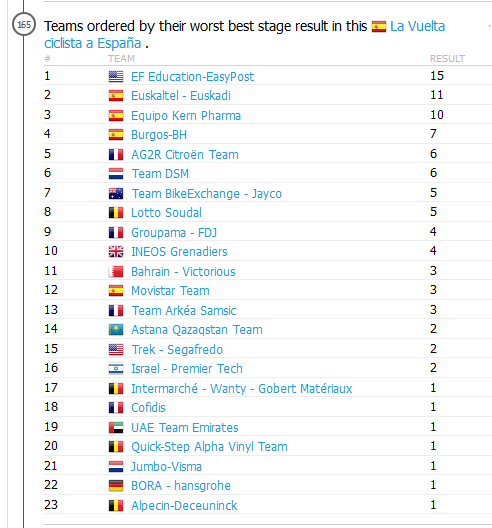Image resolution: width=492 pixels, height=528 pixels.
Task: Click the USA flag beside EF Education-EasyPost
Action: point(116,77)
